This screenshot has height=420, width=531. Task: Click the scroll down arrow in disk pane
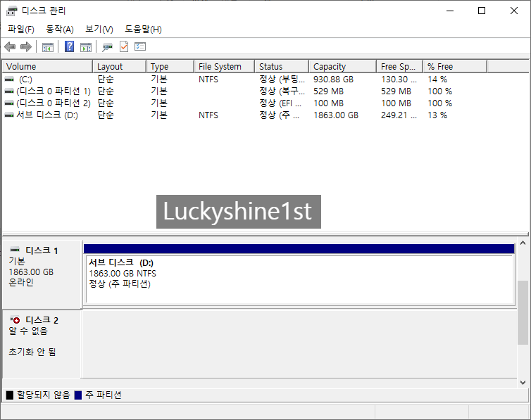coord(523,383)
